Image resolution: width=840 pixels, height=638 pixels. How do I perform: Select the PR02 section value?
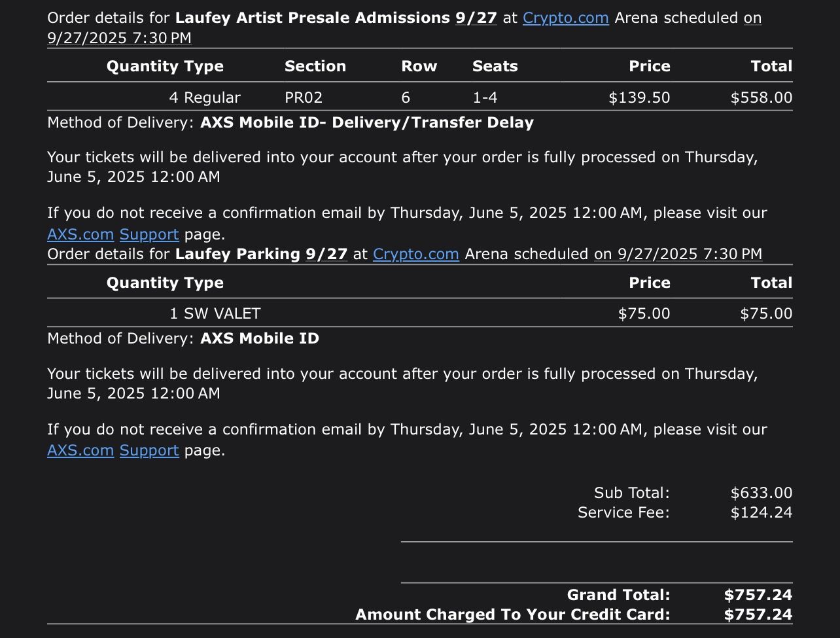tap(304, 97)
